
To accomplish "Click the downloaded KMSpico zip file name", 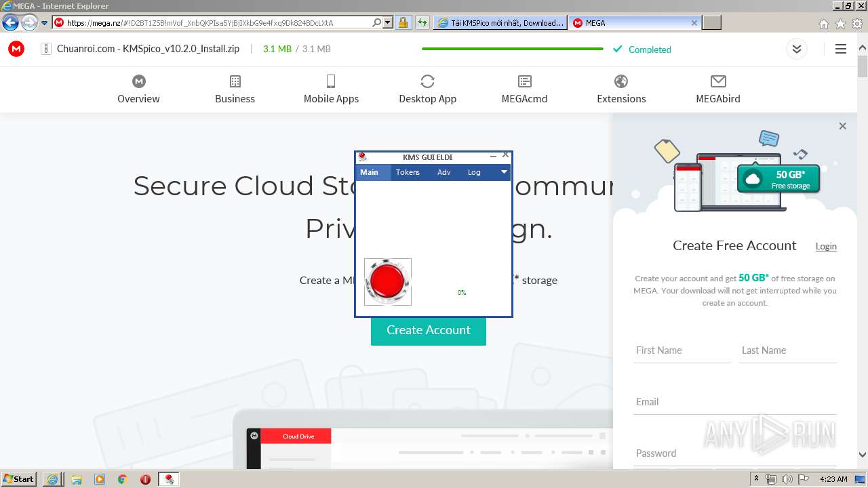I will click(x=148, y=49).
